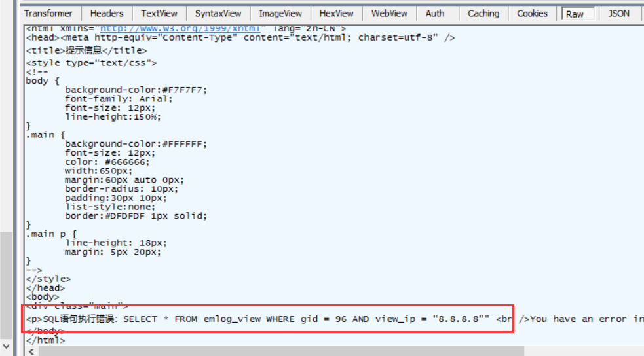Image resolution: width=644 pixels, height=356 pixels.
Task: Click the left pane's scroll down arrow
Action: [x=6, y=345]
